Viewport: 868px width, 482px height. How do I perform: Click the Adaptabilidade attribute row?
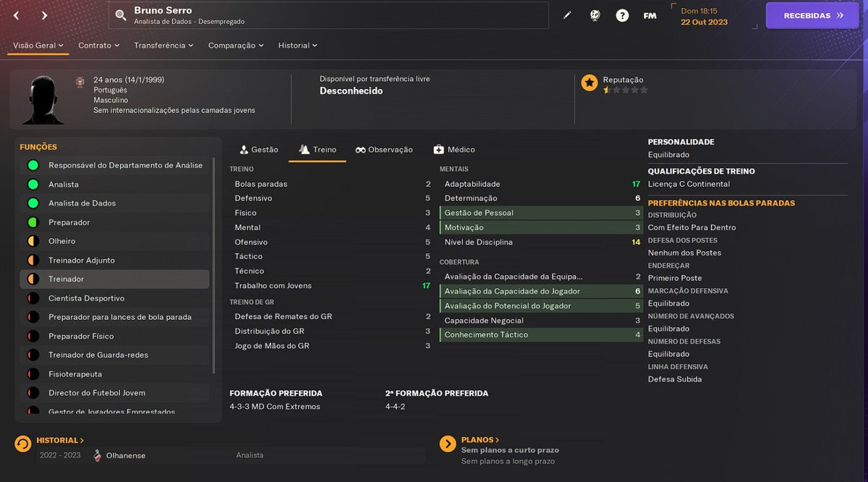(540, 184)
